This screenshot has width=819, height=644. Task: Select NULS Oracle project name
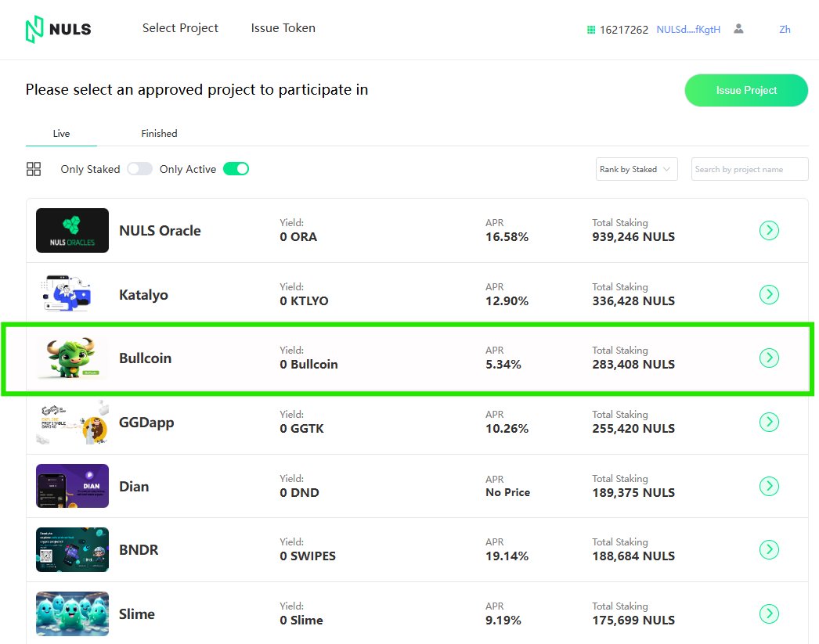point(160,231)
